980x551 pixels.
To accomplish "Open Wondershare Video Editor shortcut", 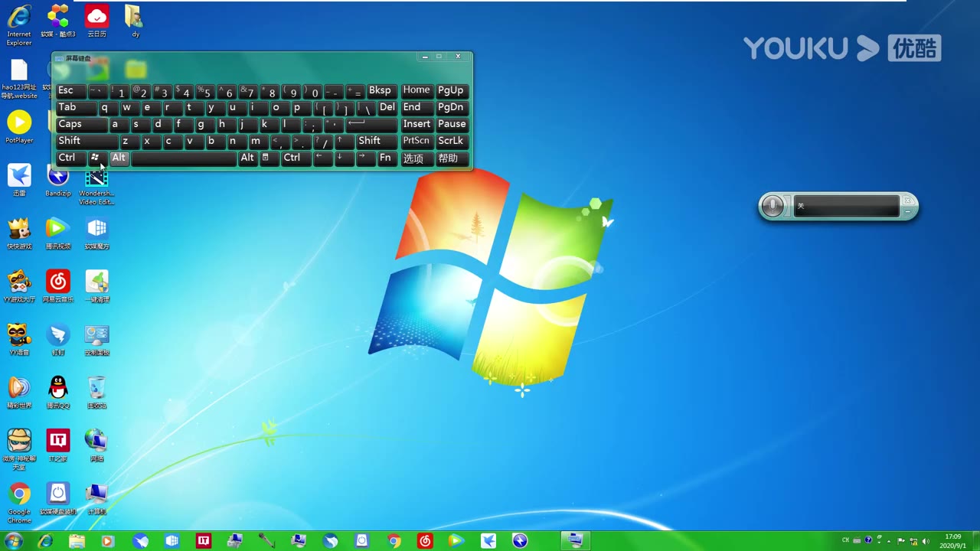I will [x=96, y=177].
